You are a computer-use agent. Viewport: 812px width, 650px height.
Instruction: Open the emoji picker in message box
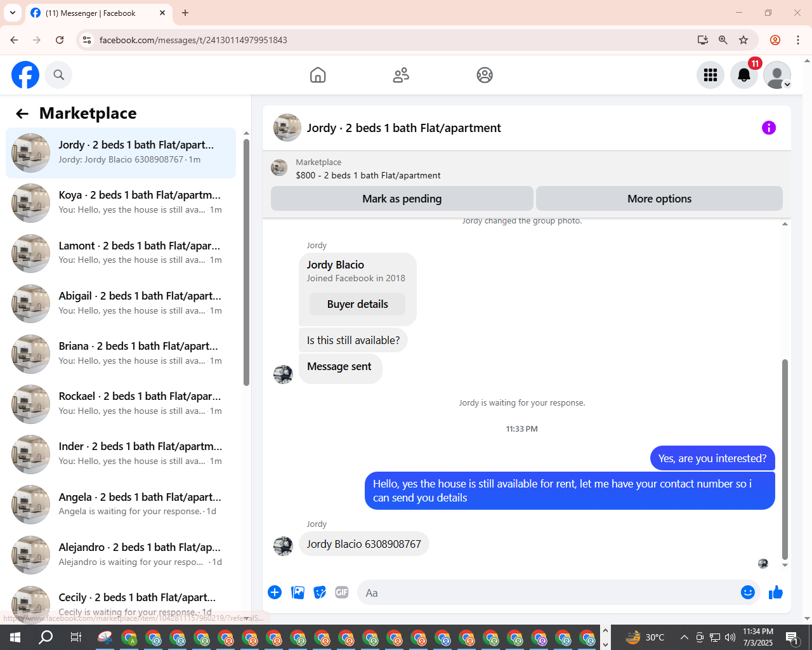pyautogui.click(x=748, y=592)
